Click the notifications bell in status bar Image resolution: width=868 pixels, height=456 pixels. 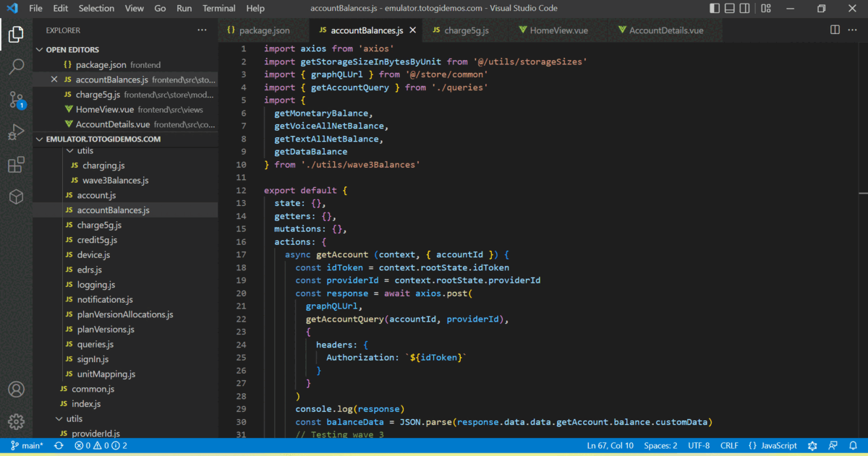point(854,446)
